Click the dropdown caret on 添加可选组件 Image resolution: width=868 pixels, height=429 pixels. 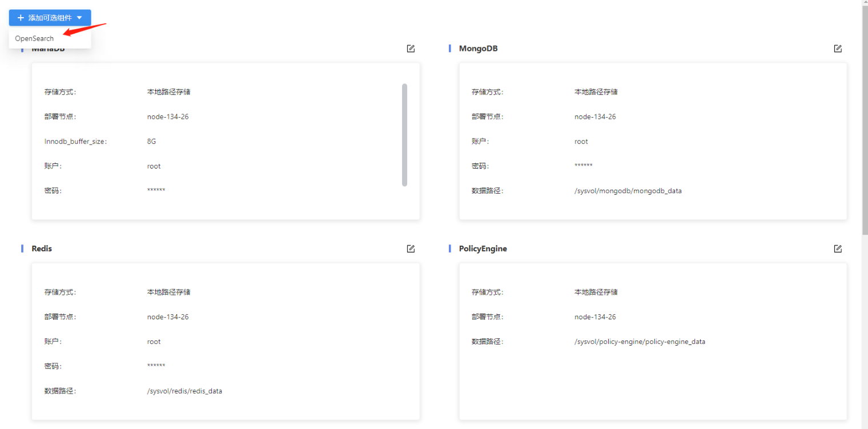(x=79, y=18)
